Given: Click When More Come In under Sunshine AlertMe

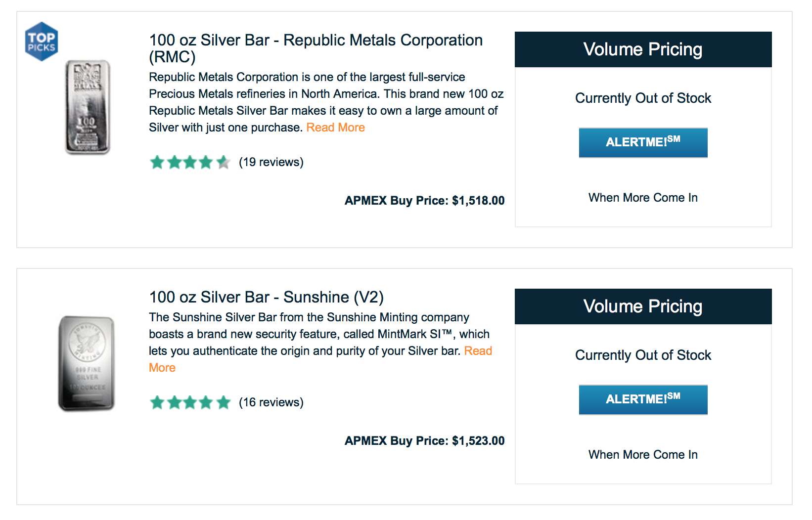Looking at the screenshot, I should (x=642, y=455).
